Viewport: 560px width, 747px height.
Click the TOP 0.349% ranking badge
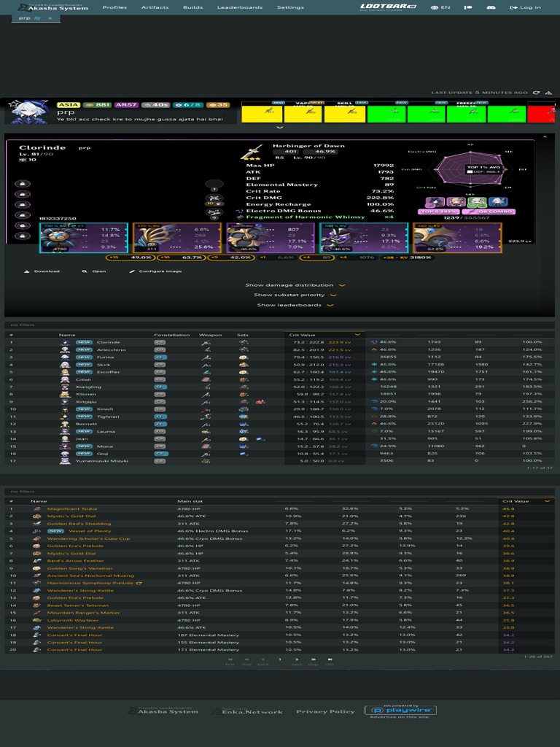point(438,212)
